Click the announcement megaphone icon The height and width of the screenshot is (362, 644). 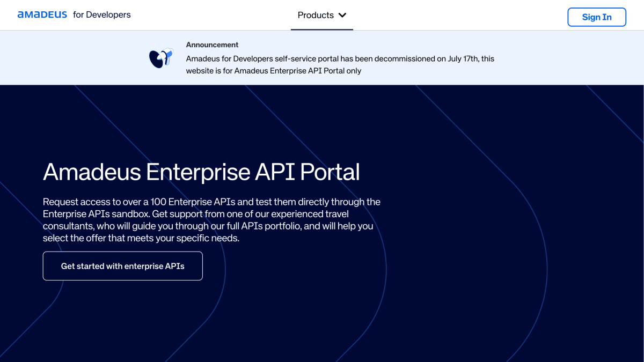click(161, 58)
